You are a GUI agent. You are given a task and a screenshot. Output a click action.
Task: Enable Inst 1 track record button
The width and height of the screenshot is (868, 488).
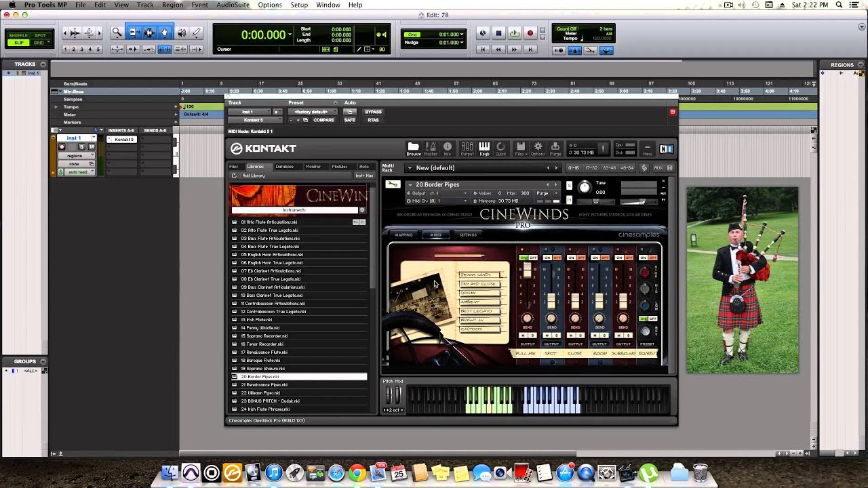(62, 147)
